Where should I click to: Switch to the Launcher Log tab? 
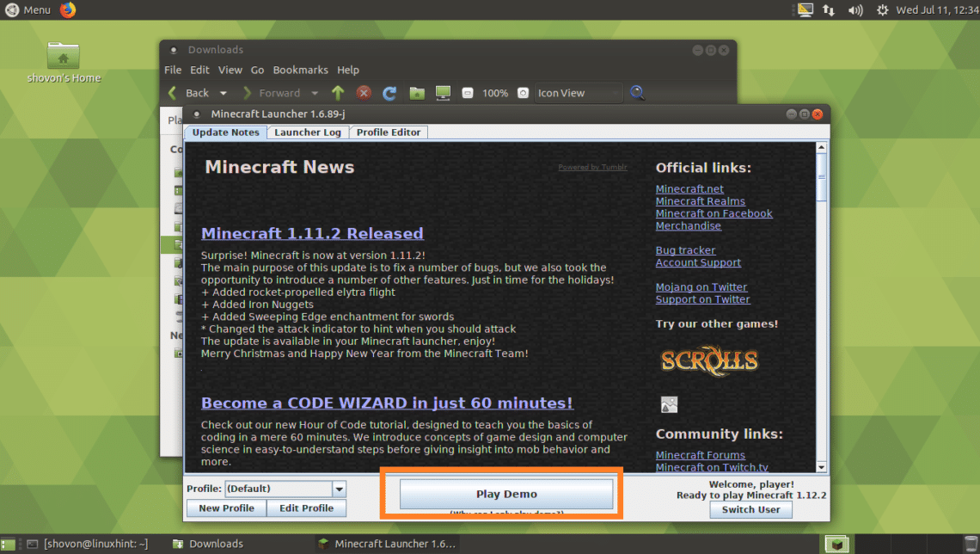tap(308, 132)
